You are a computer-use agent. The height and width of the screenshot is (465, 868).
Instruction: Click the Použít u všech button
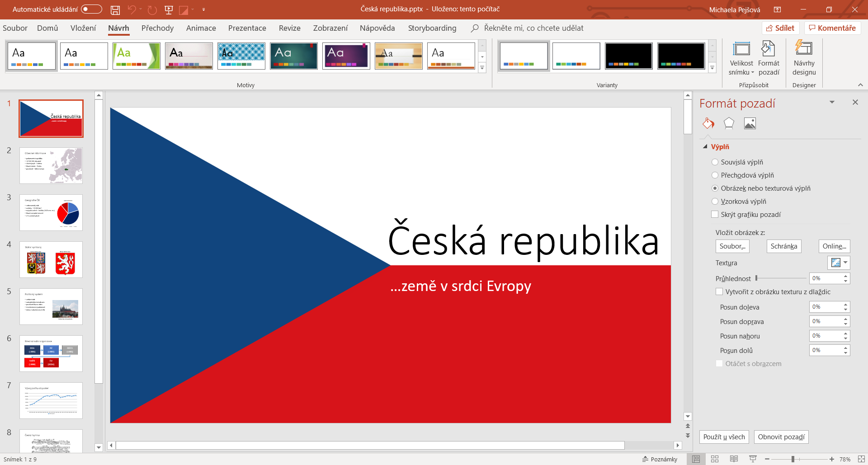click(724, 437)
